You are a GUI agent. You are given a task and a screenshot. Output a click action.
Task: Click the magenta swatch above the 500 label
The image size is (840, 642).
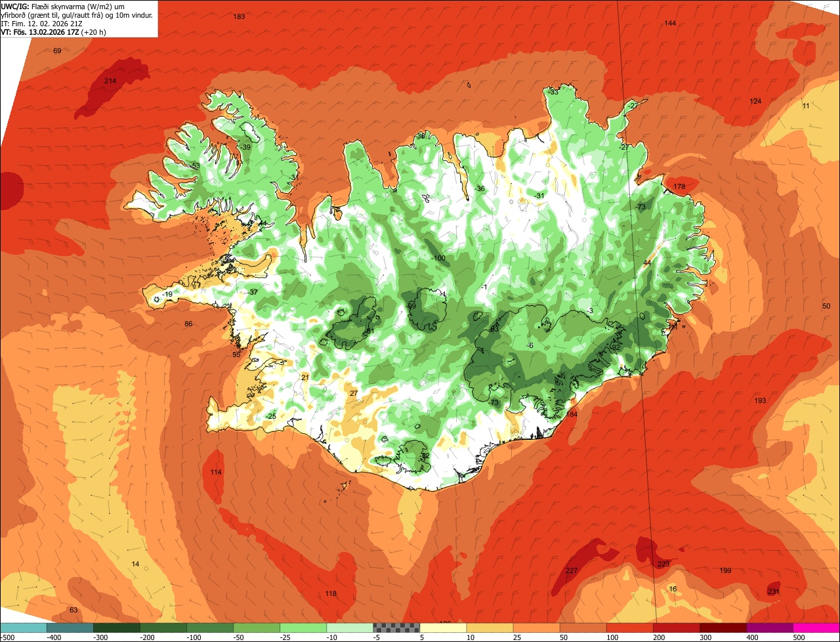pyautogui.click(x=816, y=628)
